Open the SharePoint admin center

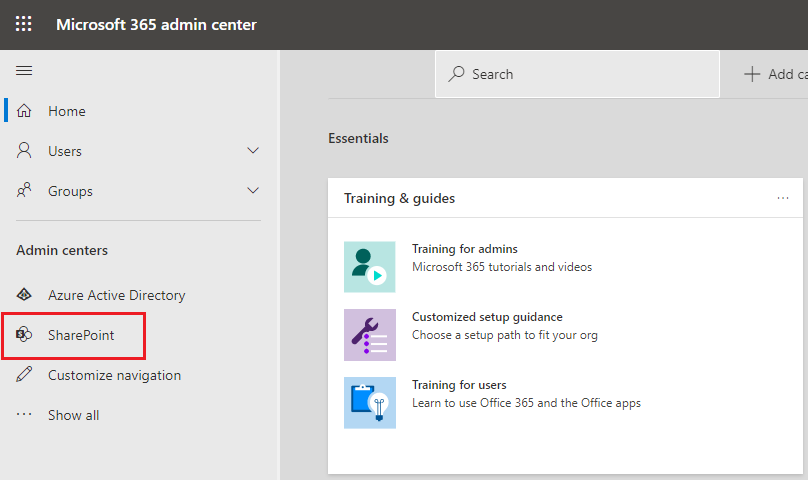[x=81, y=335]
